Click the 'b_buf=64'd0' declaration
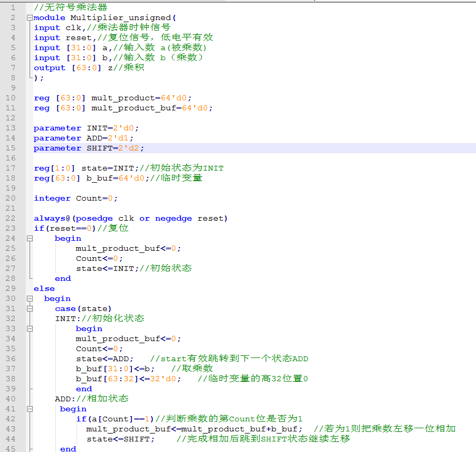This screenshot has height=452, width=476. [118, 178]
